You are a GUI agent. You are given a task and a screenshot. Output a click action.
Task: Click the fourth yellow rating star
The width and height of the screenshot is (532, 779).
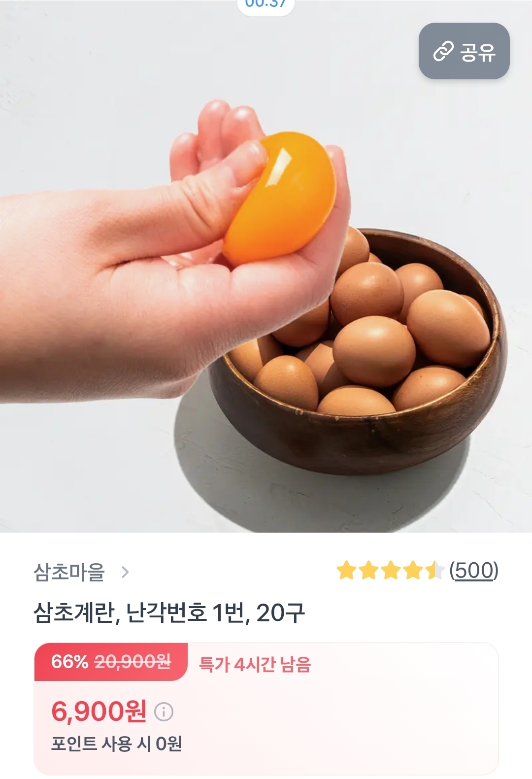coord(413,571)
